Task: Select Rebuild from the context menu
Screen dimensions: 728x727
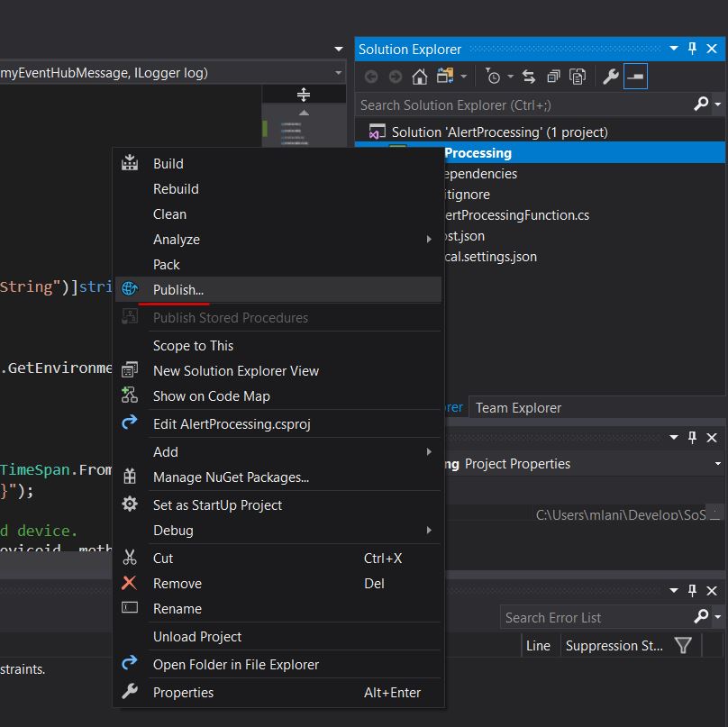Action: pyautogui.click(x=278, y=189)
